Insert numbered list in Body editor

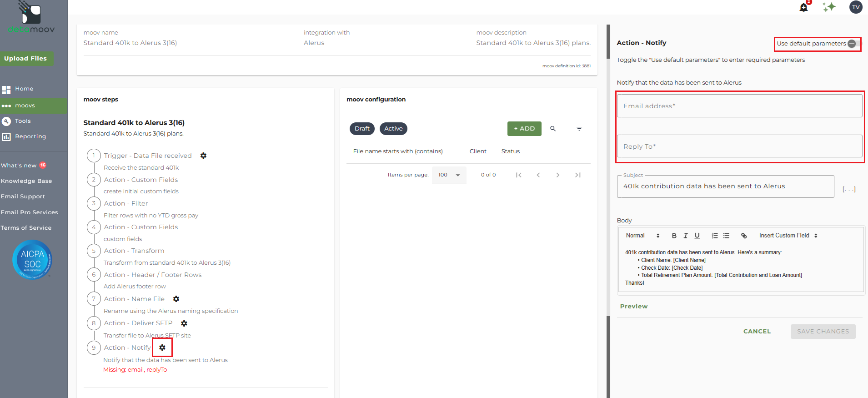[715, 236]
